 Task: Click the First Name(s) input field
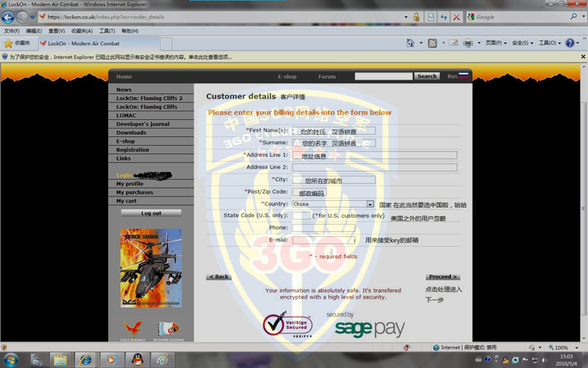click(x=334, y=131)
